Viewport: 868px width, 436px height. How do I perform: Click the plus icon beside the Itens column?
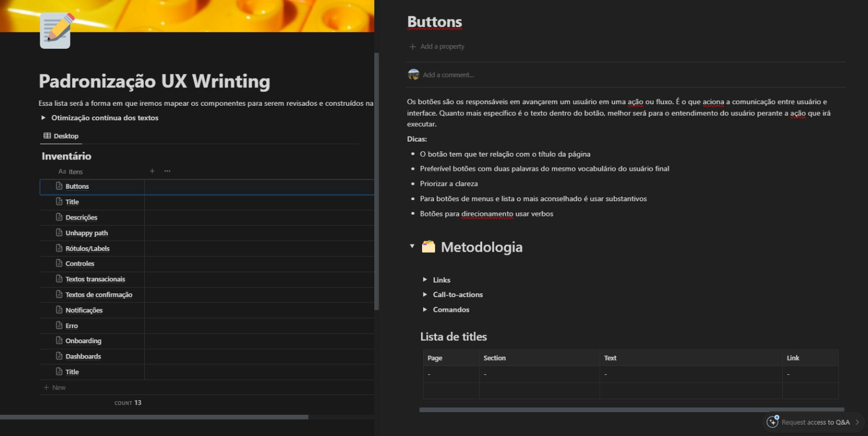pos(152,171)
